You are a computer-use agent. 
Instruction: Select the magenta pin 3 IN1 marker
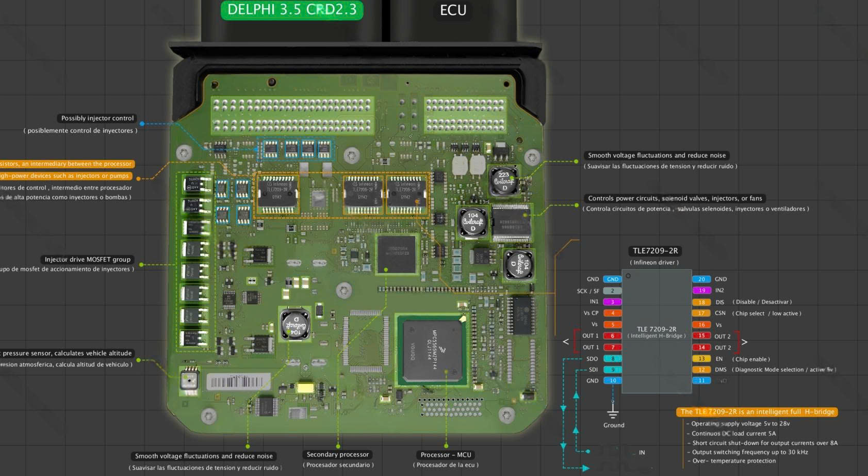[x=612, y=302]
